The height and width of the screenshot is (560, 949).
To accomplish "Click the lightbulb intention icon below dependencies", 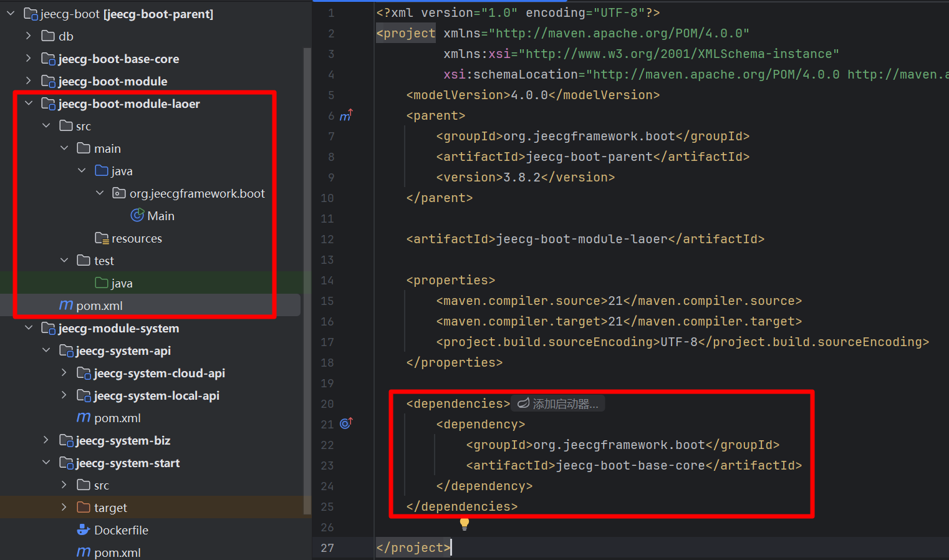I will 464,524.
